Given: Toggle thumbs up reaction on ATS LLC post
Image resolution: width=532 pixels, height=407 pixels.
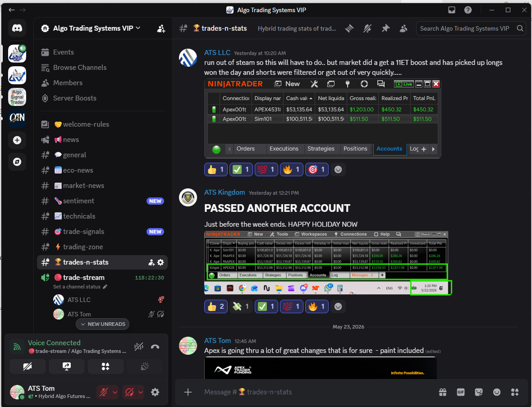Looking at the screenshot, I should pyautogui.click(x=216, y=169).
